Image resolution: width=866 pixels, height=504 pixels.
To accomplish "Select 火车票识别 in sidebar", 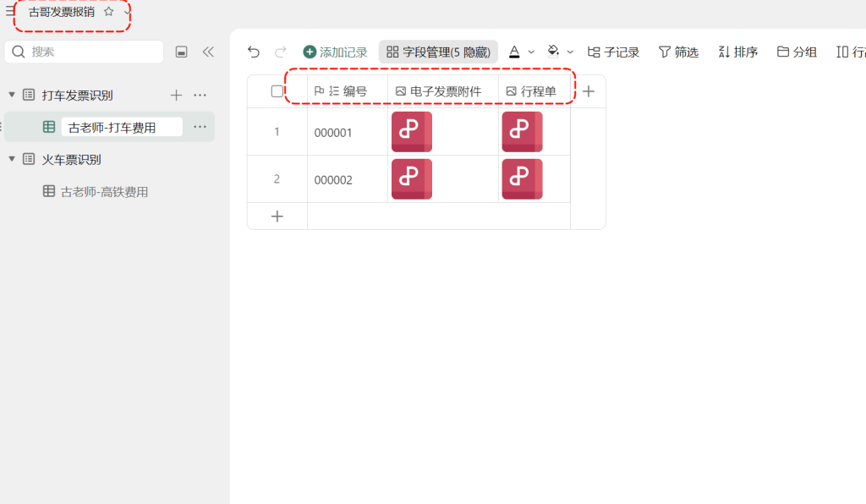I will 71,160.
